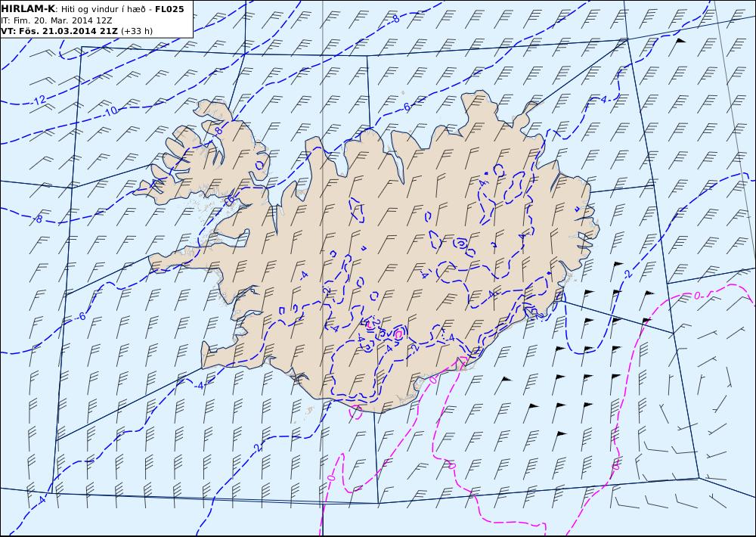Select the 'Hiti og vindur í hæð' title text

pos(103,9)
